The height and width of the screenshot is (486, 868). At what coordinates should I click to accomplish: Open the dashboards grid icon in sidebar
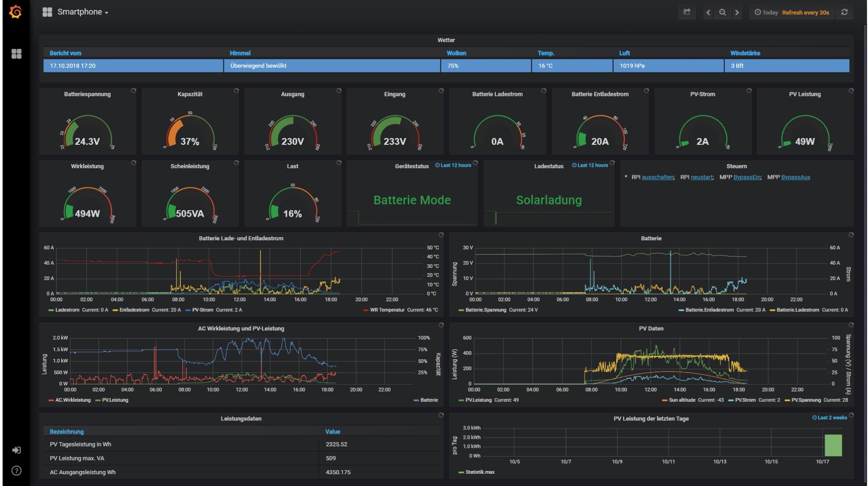[x=16, y=54]
